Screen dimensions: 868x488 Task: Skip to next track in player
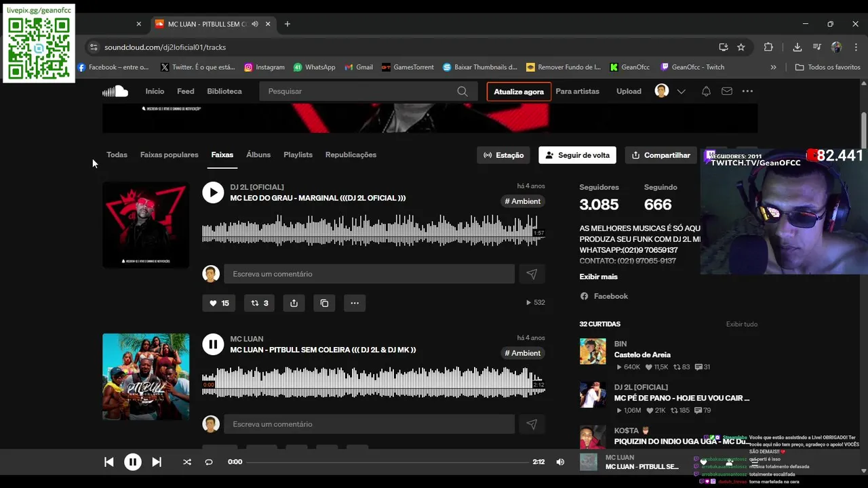click(x=157, y=462)
